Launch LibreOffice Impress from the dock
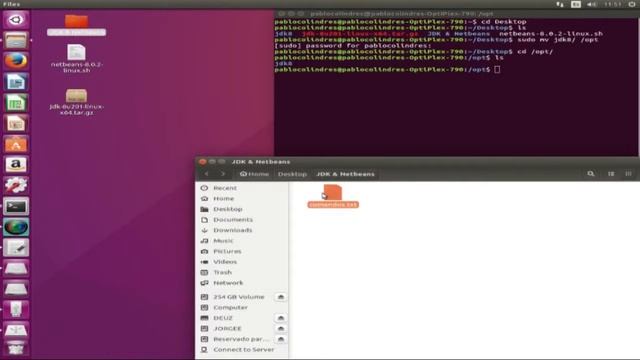The height and width of the screenshot is (360, 640). click(16, 123)
